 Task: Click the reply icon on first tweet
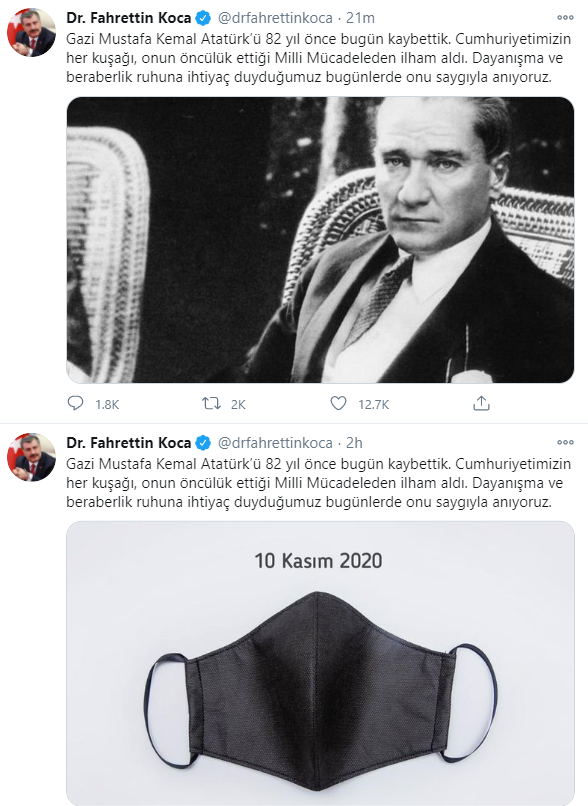tap(76, 404)
